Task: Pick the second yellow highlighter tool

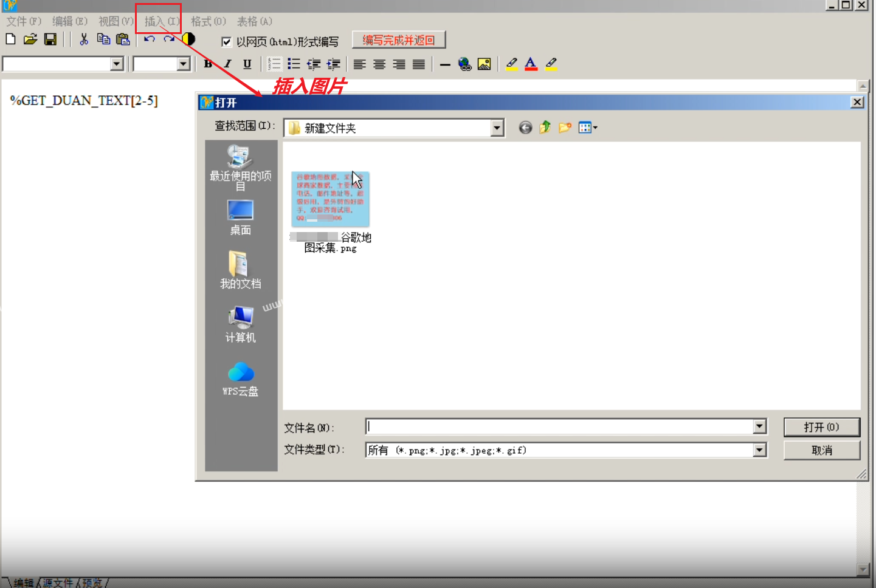Action: (x=551, y=64)
